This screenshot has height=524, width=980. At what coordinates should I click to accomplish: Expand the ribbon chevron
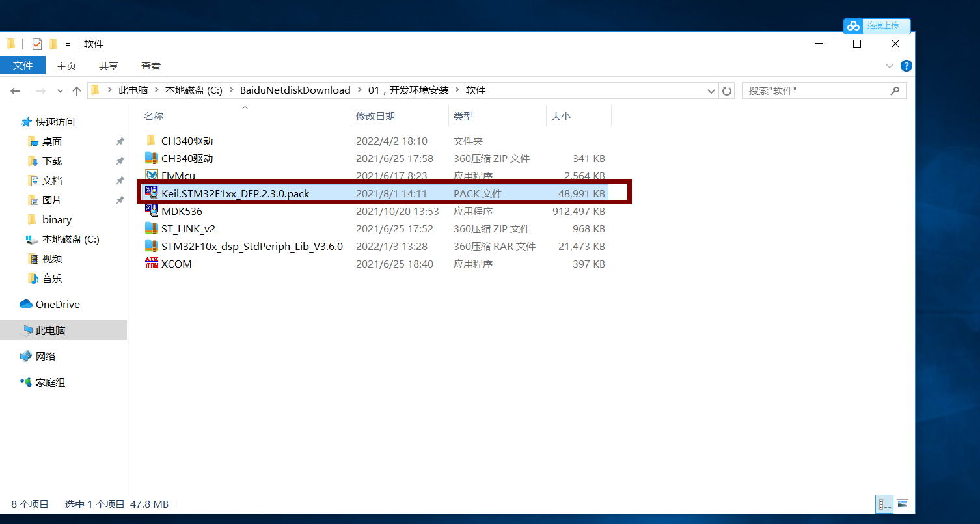(890, 66)
